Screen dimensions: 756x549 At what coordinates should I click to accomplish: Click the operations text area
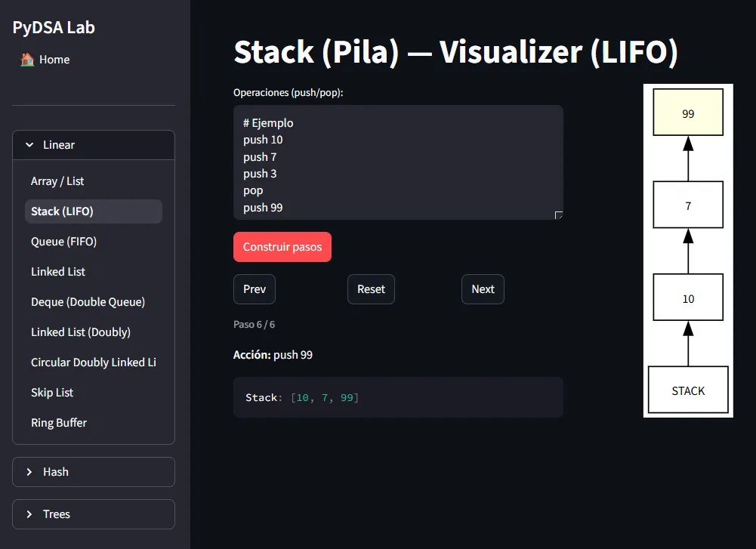[398, 162]
